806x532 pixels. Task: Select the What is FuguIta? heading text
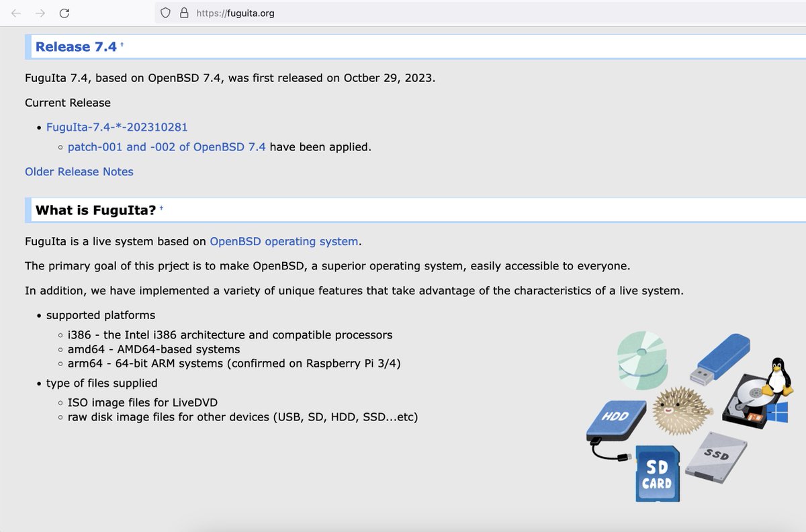(x=96, y=210)
